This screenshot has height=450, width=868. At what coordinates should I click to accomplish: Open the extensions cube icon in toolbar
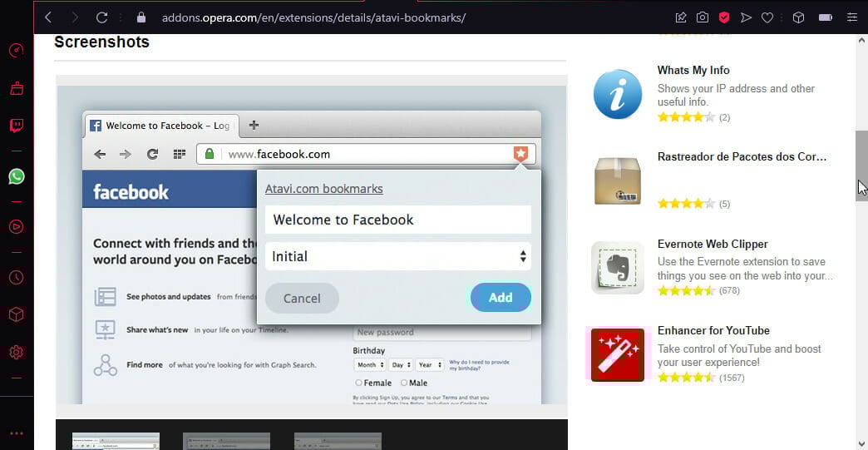[x=798, y=17]
